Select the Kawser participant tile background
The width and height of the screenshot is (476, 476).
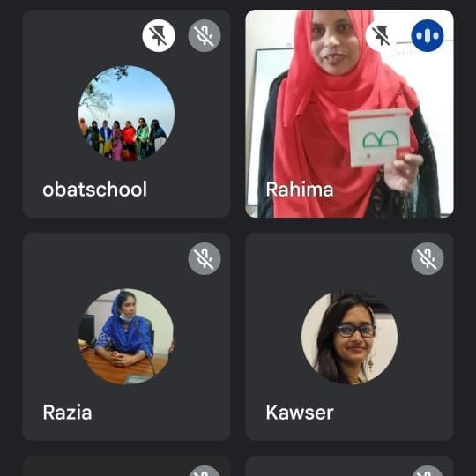[x=349, y=337]
